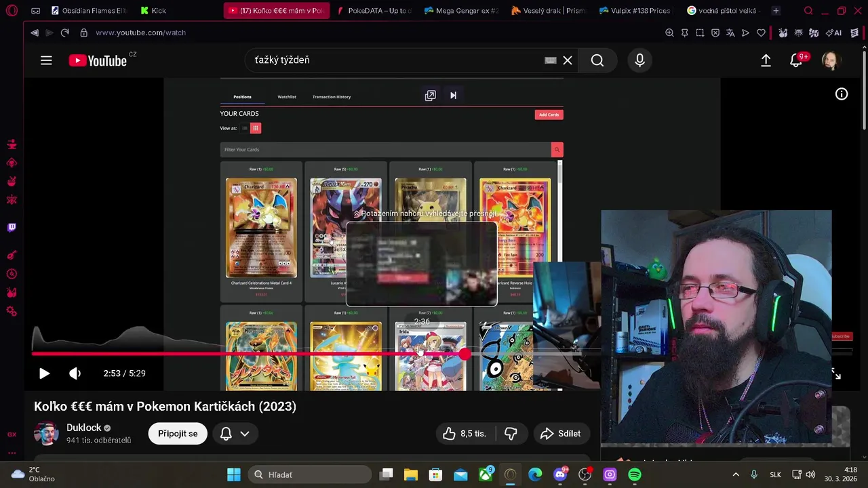868x488 pixels.
Task: Open the Windows Start menu
Action: (x=234, y=474)
